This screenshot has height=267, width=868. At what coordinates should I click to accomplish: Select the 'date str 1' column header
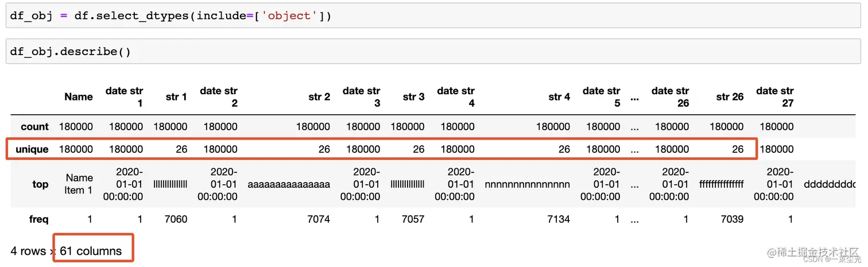124,96
